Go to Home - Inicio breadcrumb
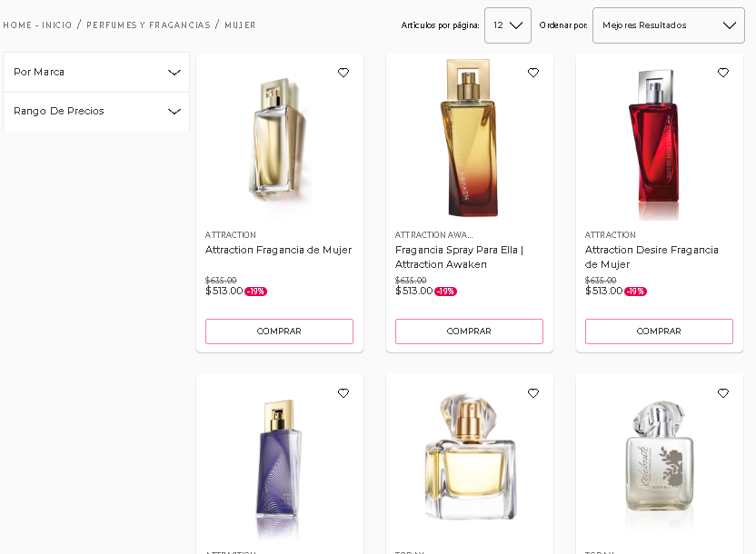 click(x=37, y=25)
